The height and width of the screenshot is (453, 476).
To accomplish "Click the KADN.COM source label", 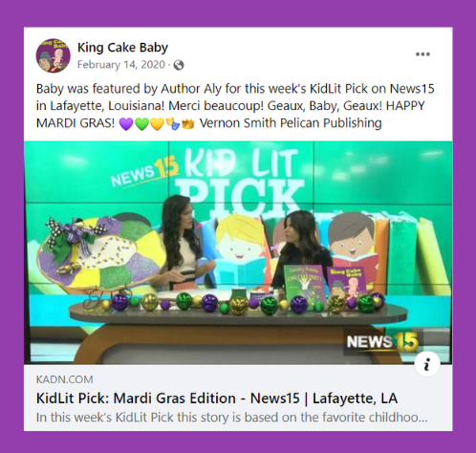I will pyautogui.click(x=65, y=379).
